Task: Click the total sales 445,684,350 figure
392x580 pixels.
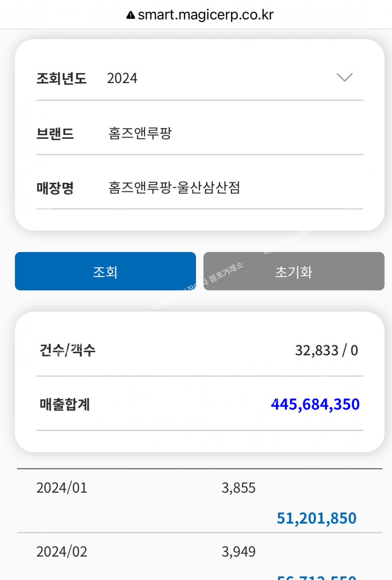Action: point(315,404)
